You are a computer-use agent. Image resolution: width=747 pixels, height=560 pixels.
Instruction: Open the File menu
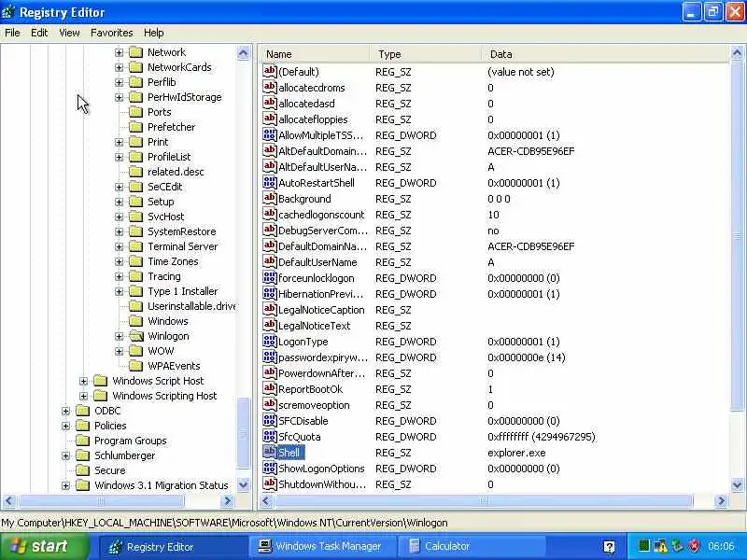12,33
